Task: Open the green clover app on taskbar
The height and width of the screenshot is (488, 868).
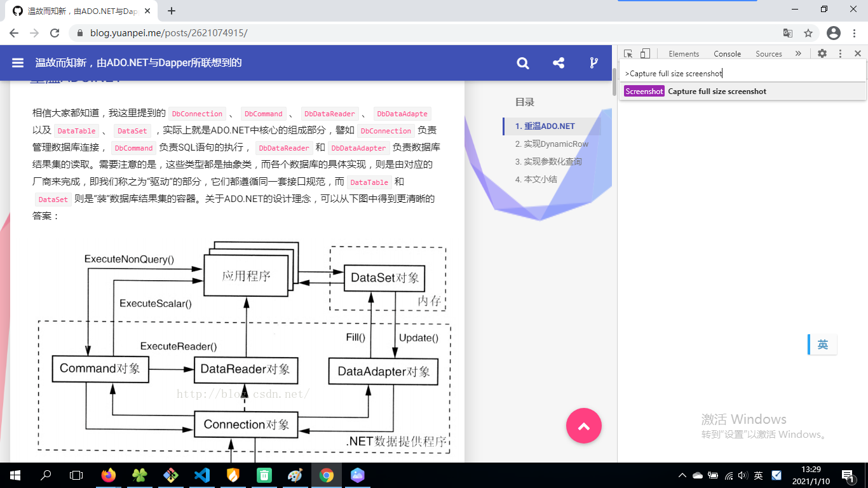Action: pos(140,475)
